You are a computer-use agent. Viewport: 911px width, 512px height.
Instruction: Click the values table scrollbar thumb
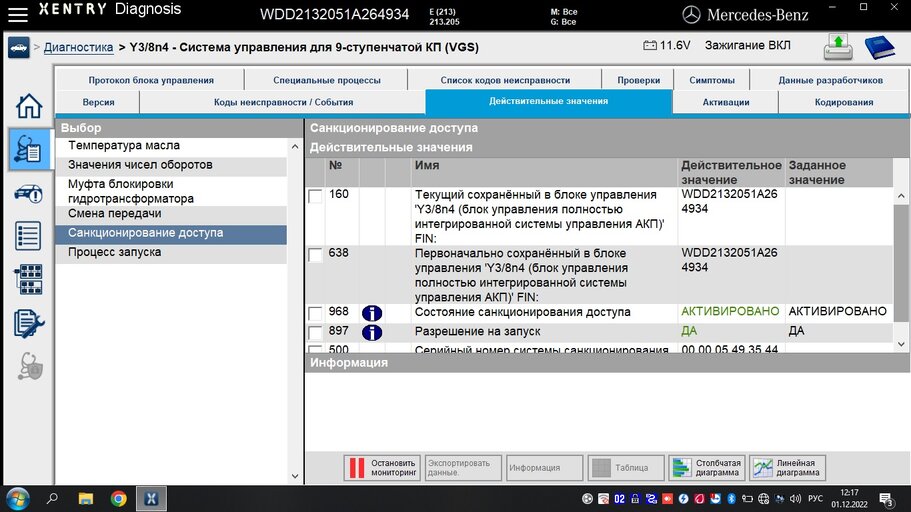pyautogui.click(x=901, y=263)
